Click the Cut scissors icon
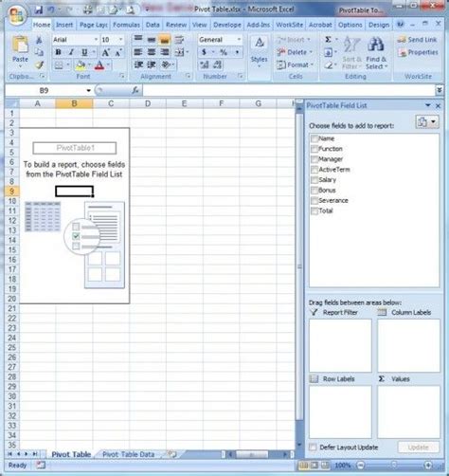Image resolution: width=449 pixels, height=476 pixels. point(39,40)
